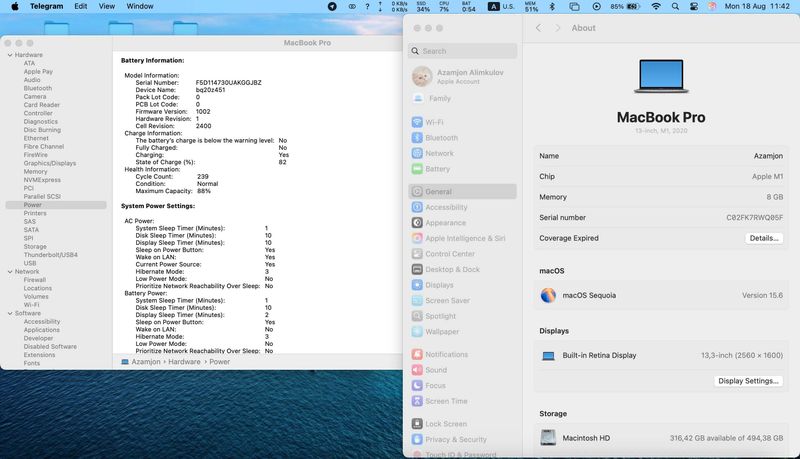Open the Window menu
Viewport: 800px width, 459px height.
(x=140, y=6)
